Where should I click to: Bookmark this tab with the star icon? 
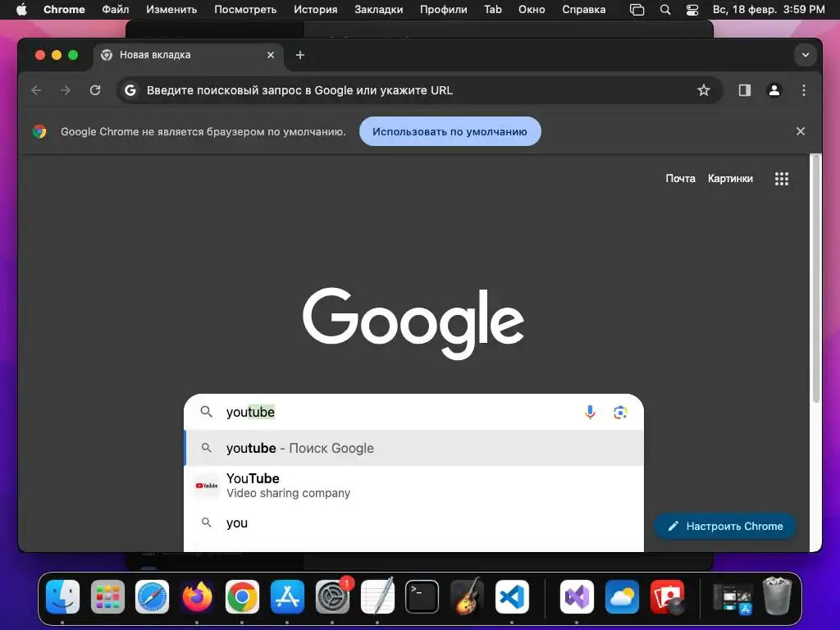pyautogui.click(x=703, y=90)
